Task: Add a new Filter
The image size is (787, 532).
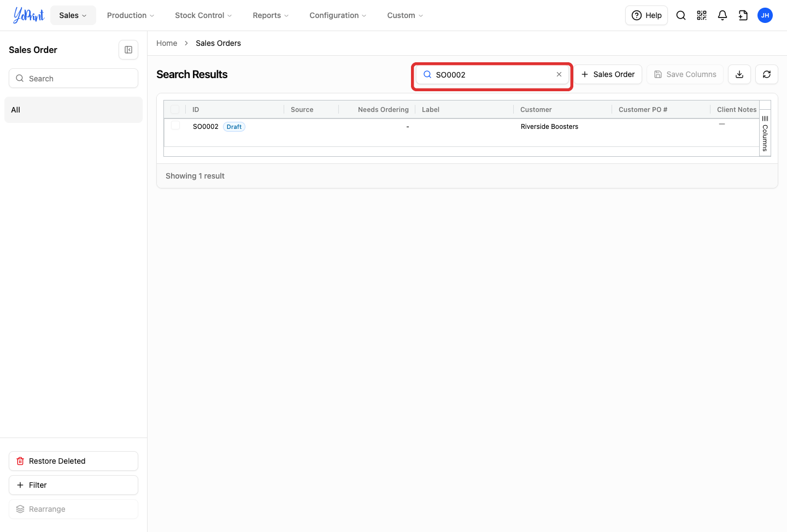Action: 73,485
